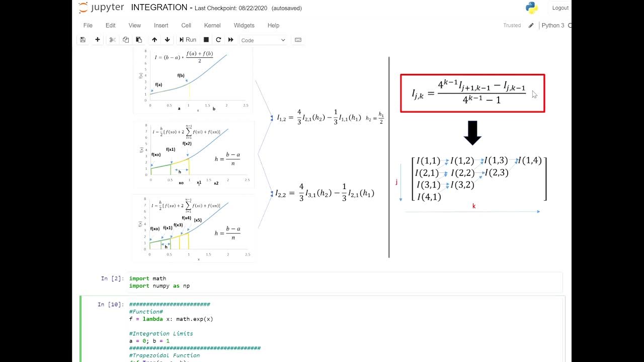Restart kernel and run all cells
Viewport: 644px width, 362px height.
tap(231, 40)
